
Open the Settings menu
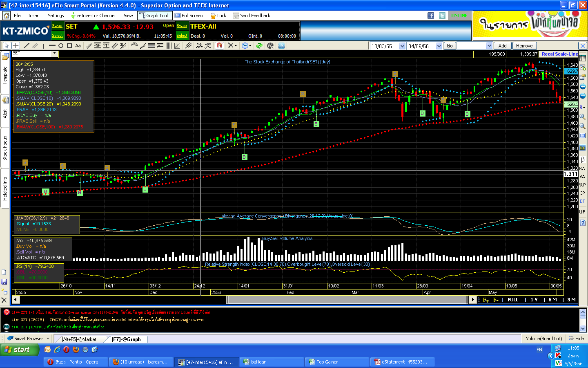click(x=56, y=16)
